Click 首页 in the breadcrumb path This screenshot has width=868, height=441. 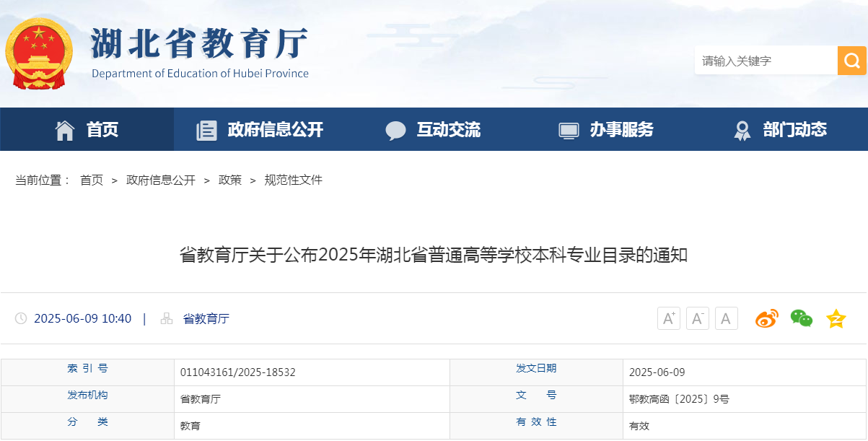92,180
